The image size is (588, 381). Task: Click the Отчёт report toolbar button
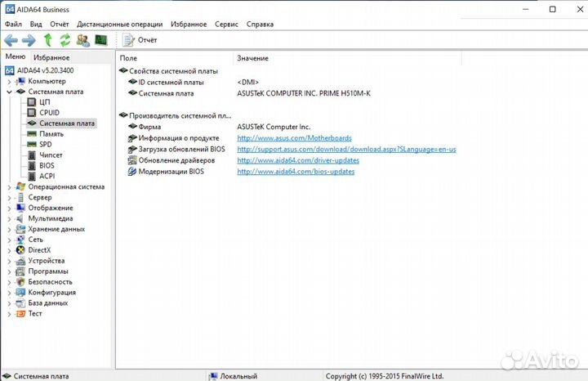point(140,40)
